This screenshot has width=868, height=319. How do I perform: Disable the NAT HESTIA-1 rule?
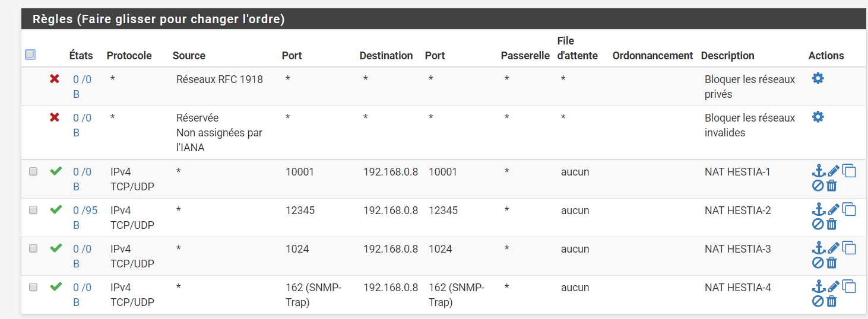(818, 186)
